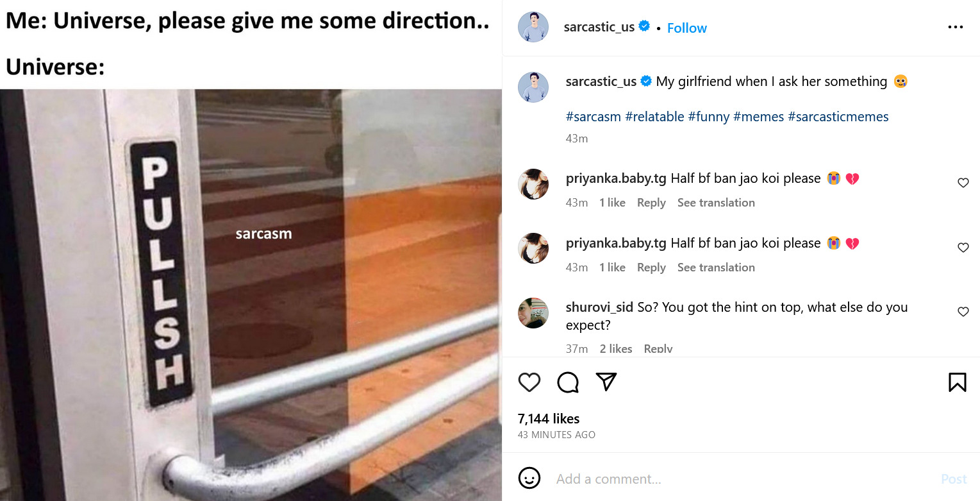The image size is (980, 501).
Task: Like shurovi_sid's comment via its heart icon
Action: click(x=963, y=312)
